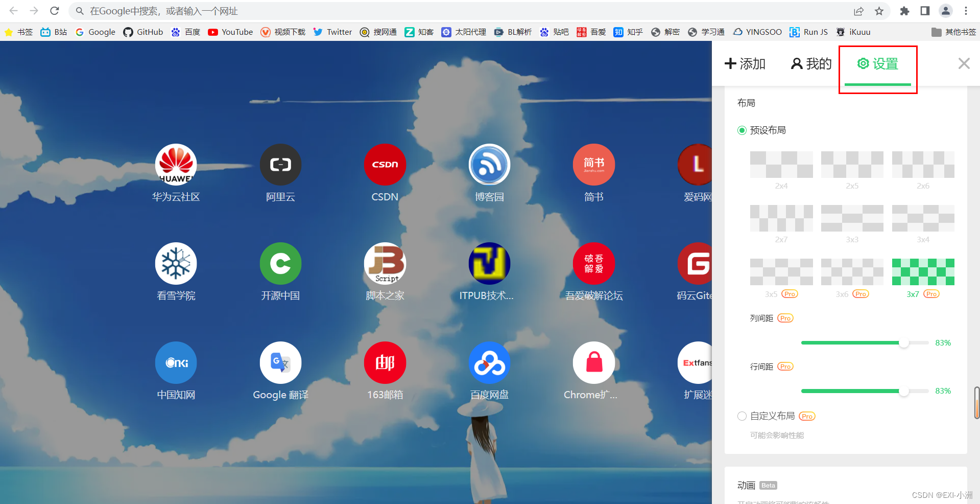Open the YINGSOO bookmark
The height and width of the screenshot is (504, 980).
click(x=757, y=32)
